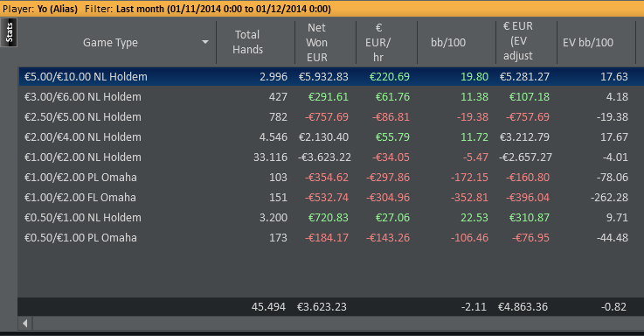This screenshot has height=336, width=644.
Task: Click the total hands value 33.116
Action: tap(270, 157)
